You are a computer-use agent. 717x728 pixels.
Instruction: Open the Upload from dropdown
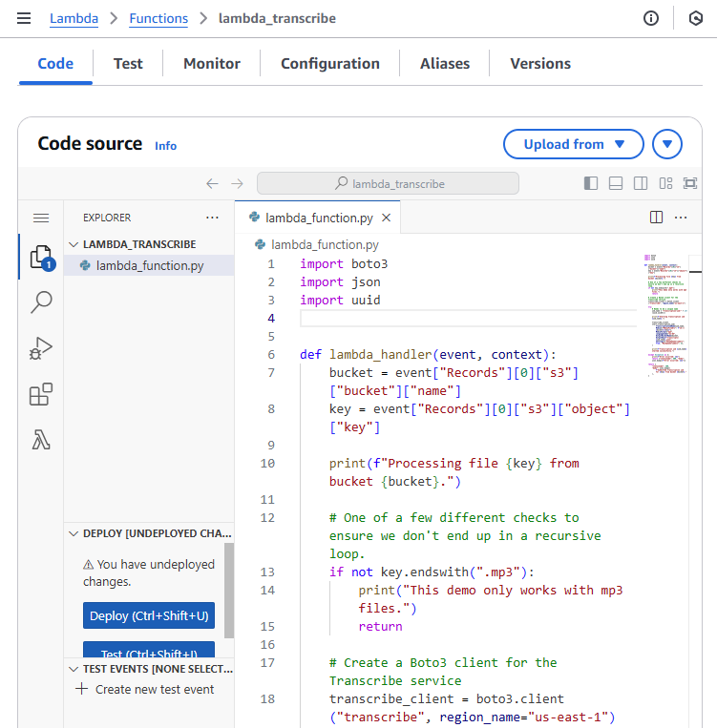[x=573, y=144]
